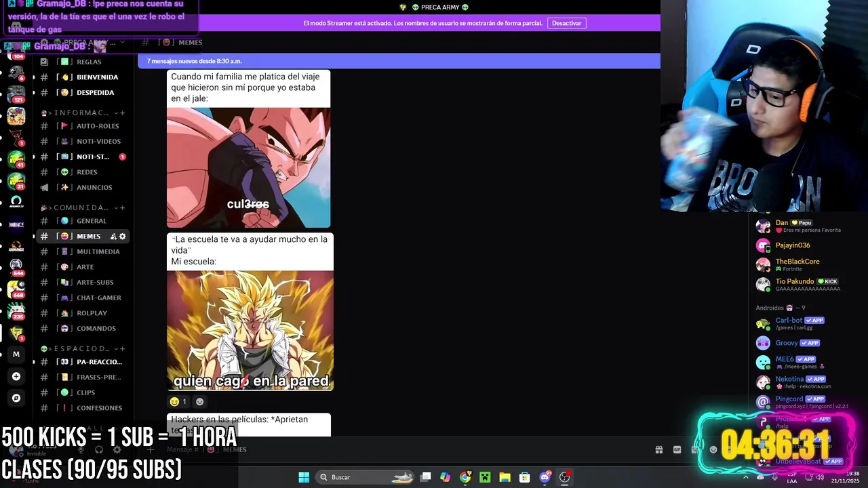Open the AUTO-ROLES channel
This screenshot has width=868, height=488.
83,126
